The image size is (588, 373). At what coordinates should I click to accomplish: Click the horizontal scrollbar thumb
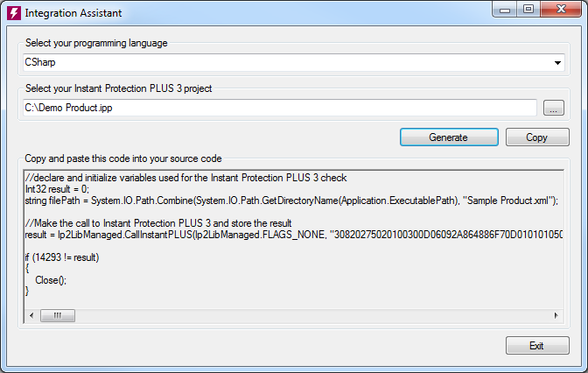[58, 315]
